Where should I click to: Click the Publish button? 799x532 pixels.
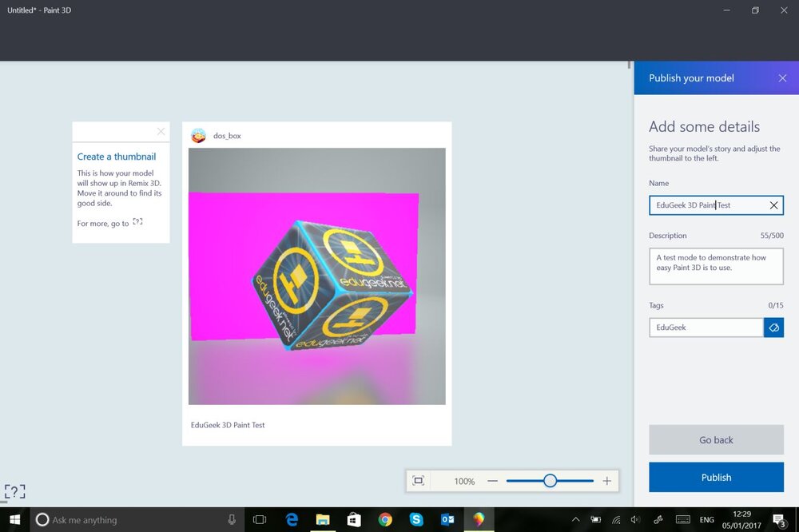pos(716,478)
